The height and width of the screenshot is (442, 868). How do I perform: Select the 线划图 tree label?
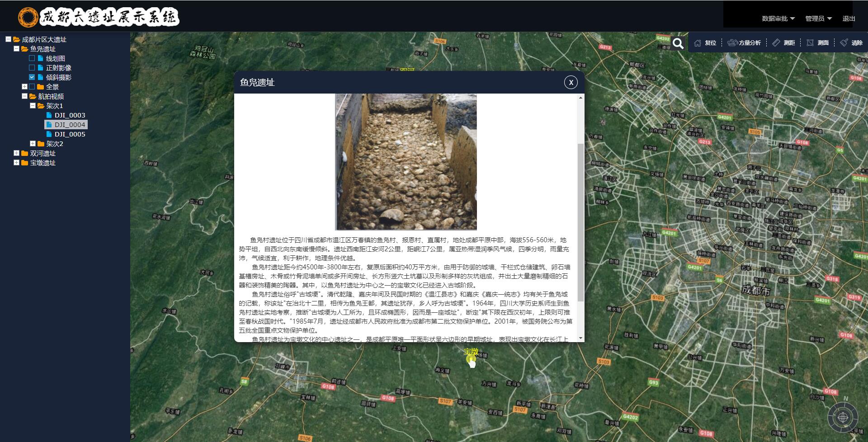click(x=56, y=58)
